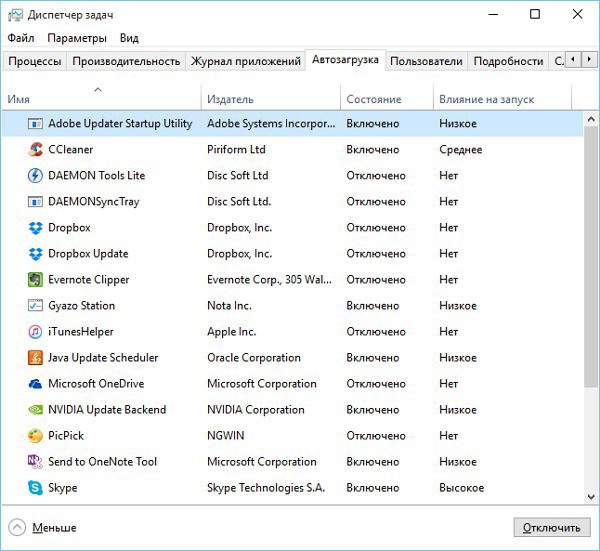The width and height of the screenshot is (600, 551).
Task: Open the Параметры menu
Action: 76,38
